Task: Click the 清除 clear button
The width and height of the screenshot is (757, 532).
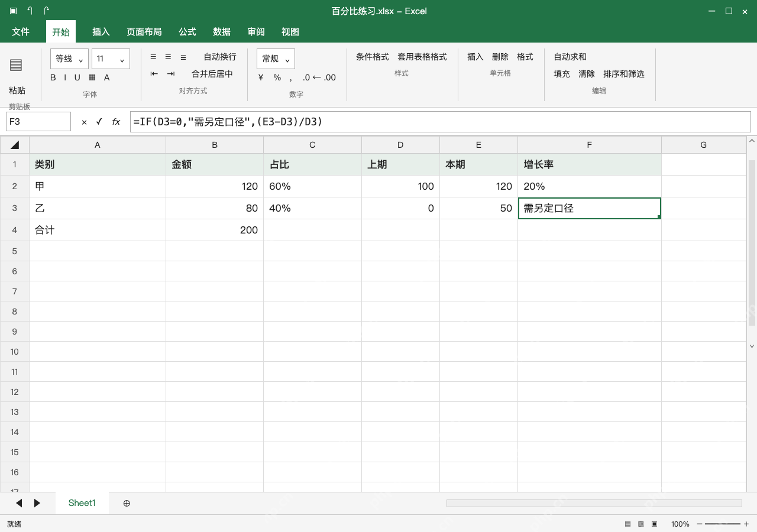Action: pos(587,74)
